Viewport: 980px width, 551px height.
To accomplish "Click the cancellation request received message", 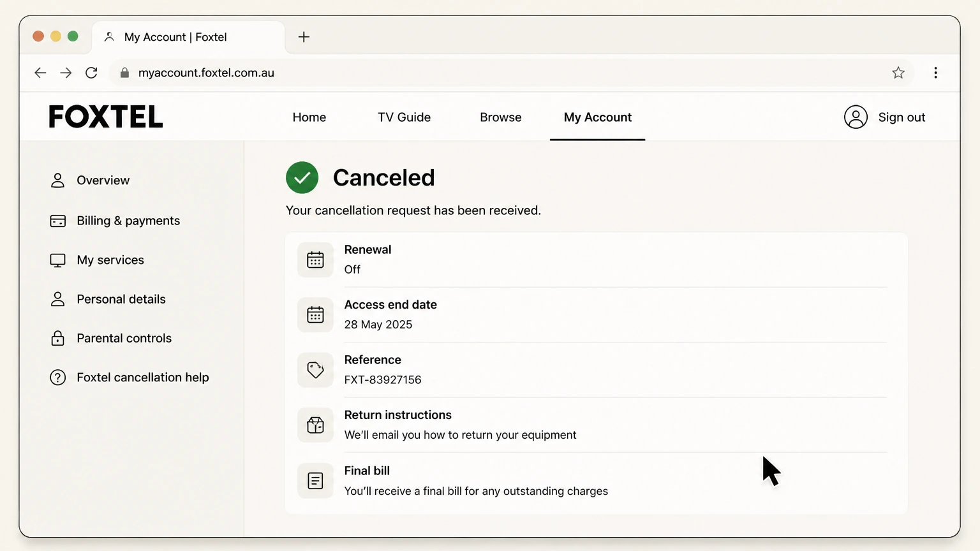I will 413,210.
